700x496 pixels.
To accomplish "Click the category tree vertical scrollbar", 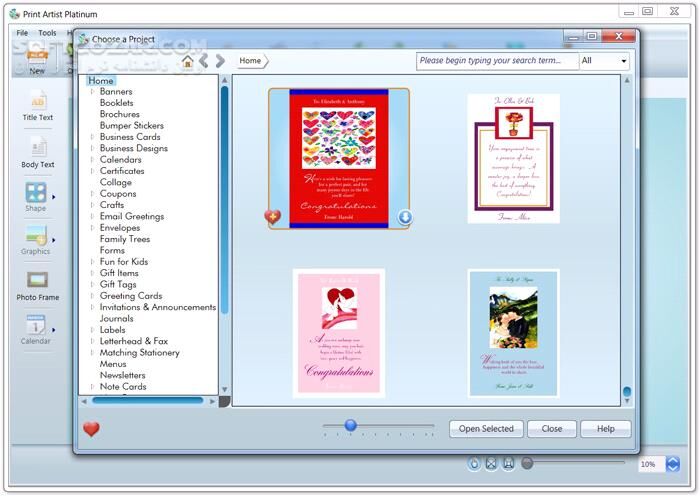I will point(225,200).
